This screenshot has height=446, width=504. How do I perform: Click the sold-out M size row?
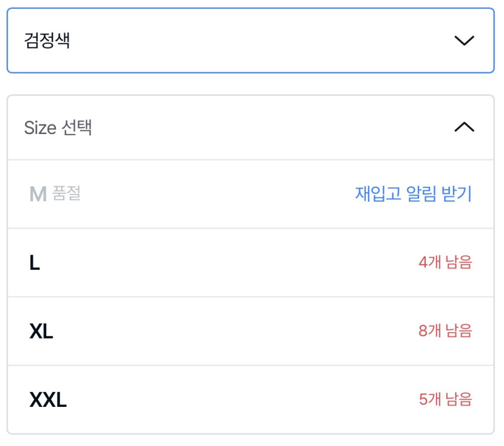[x=178, y=194]
